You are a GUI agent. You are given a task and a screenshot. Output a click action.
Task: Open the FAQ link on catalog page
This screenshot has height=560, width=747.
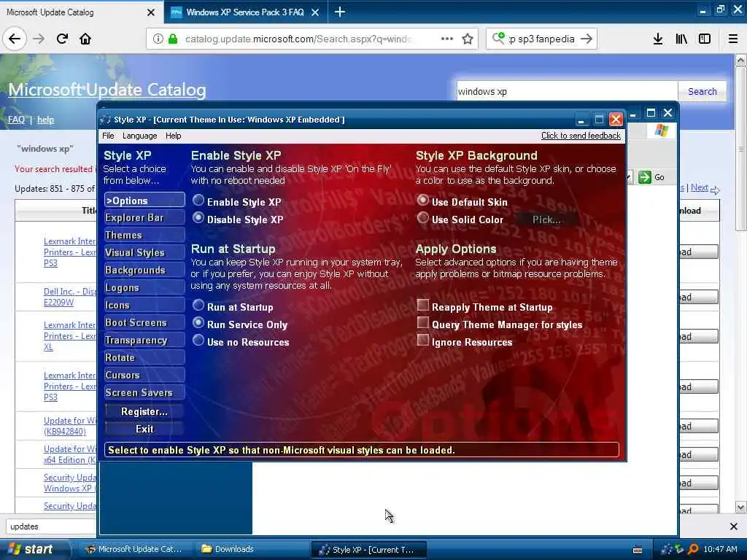pyautogui.click(x=16, y=120)
